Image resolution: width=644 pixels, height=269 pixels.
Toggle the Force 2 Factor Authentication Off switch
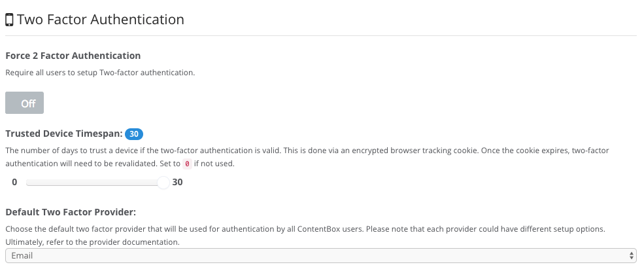tap(25, 103)
